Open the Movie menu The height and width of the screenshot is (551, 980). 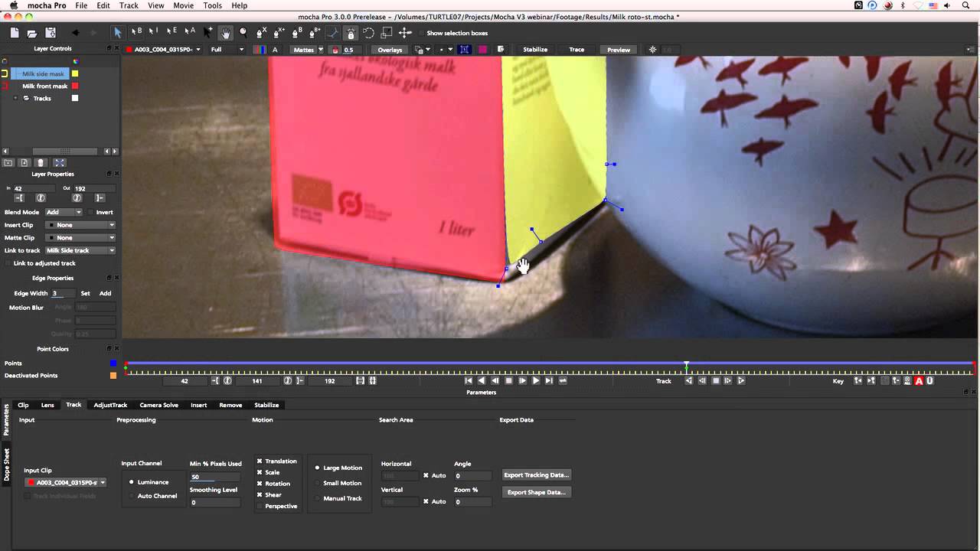click(183, 5)
